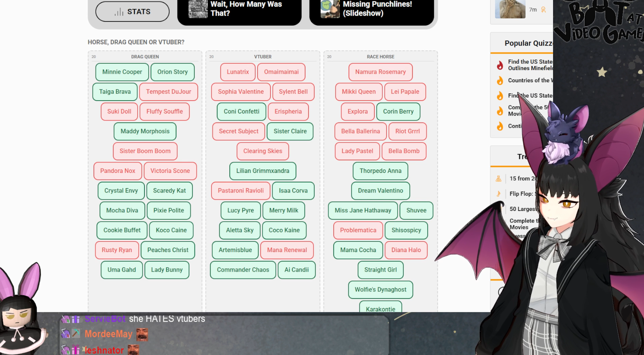Click the flask icon beside '15 from'

tap(499, 179)
